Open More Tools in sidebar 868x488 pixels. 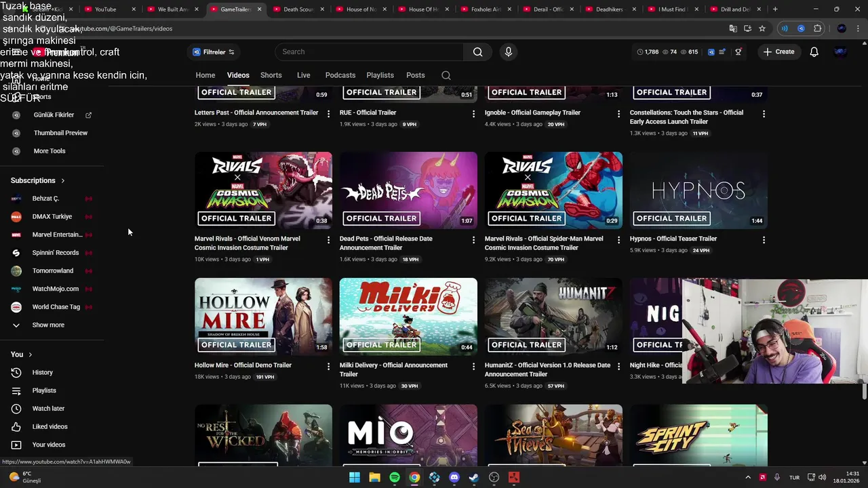[x=50, y=151]
